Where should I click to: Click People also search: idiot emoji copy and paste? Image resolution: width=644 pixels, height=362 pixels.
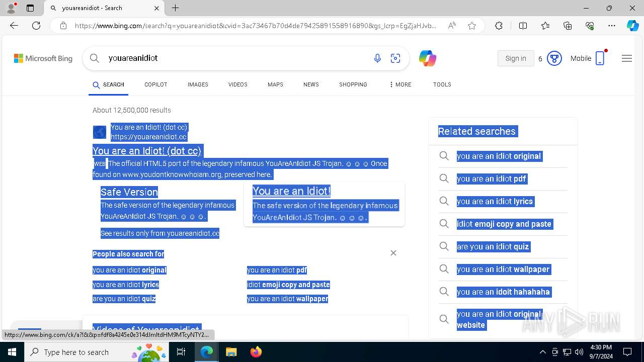pos(288,285)
